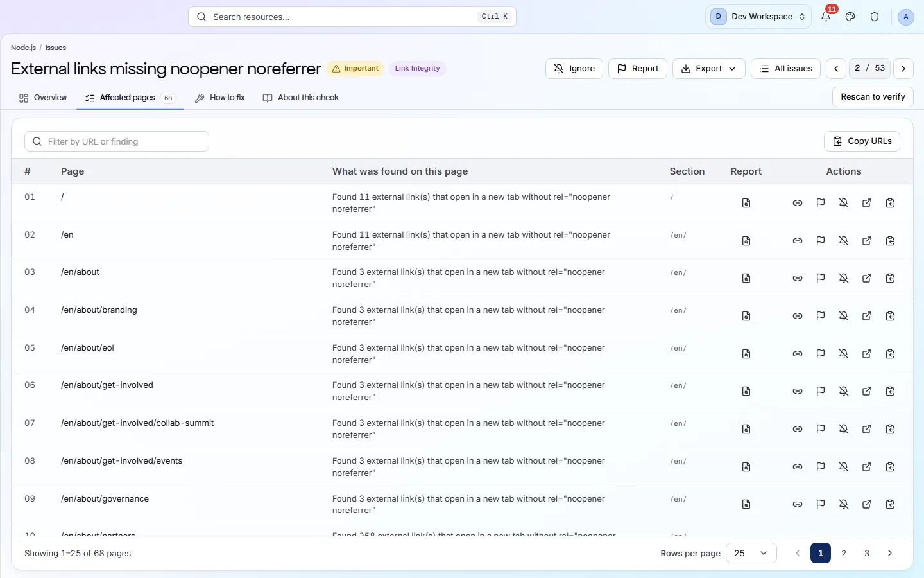
Task: Switch to the Overview tab
Action: (42, 98)
